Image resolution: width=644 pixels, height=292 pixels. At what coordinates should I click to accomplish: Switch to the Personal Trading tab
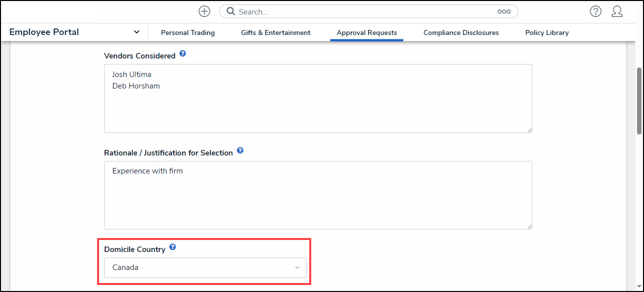pyautogui.click(x=188, y=32)
